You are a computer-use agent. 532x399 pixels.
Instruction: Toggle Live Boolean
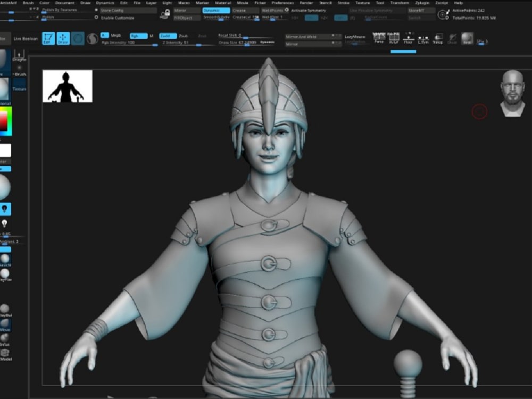pyautogui.click(x=26, y=39)
